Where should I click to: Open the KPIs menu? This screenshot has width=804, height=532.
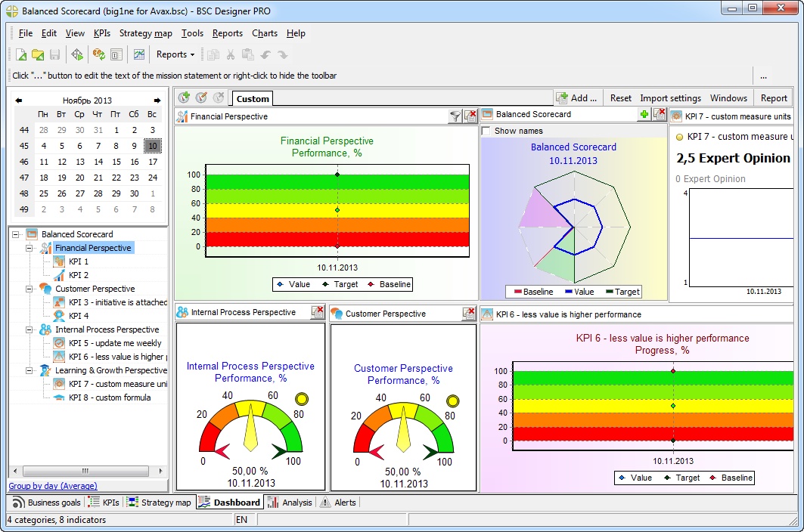pos(102,33)
